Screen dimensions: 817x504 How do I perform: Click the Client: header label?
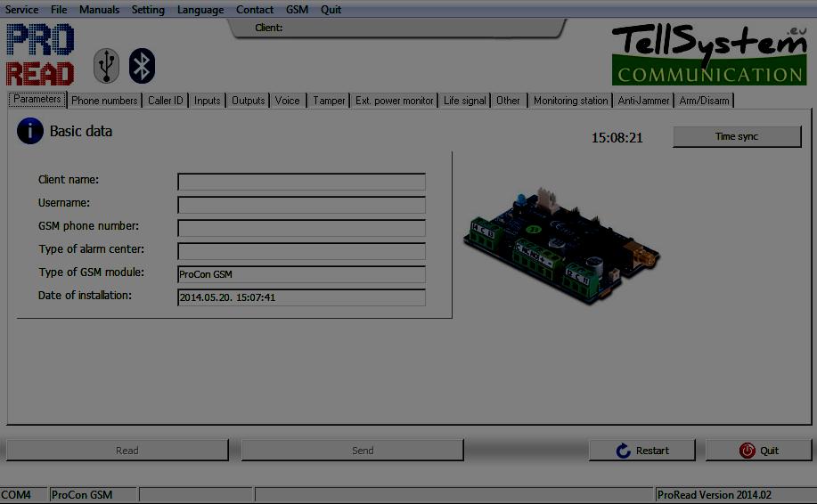pyautogui.click(x=269, y=28)
